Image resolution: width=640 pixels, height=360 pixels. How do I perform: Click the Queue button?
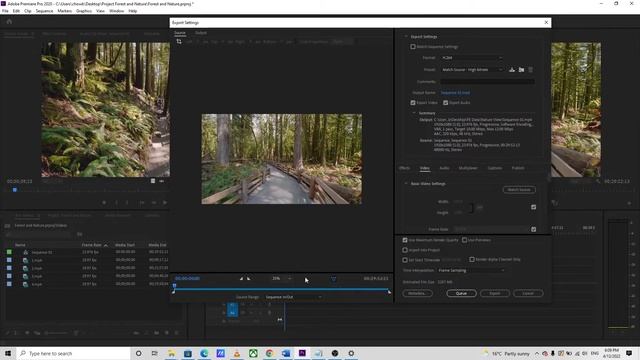(x=461, y=293)
